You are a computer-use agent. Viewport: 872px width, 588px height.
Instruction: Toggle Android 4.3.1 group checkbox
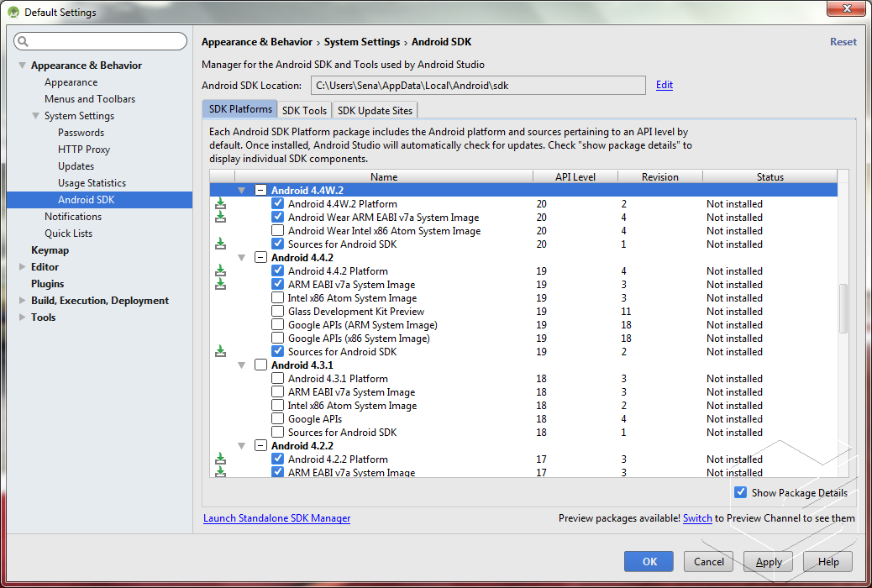point(260,365)
